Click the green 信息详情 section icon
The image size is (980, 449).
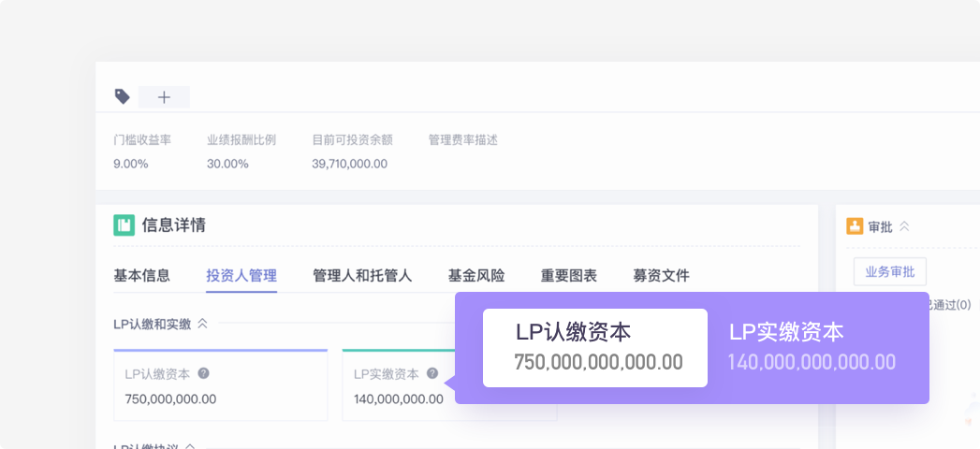coord(124,224)
